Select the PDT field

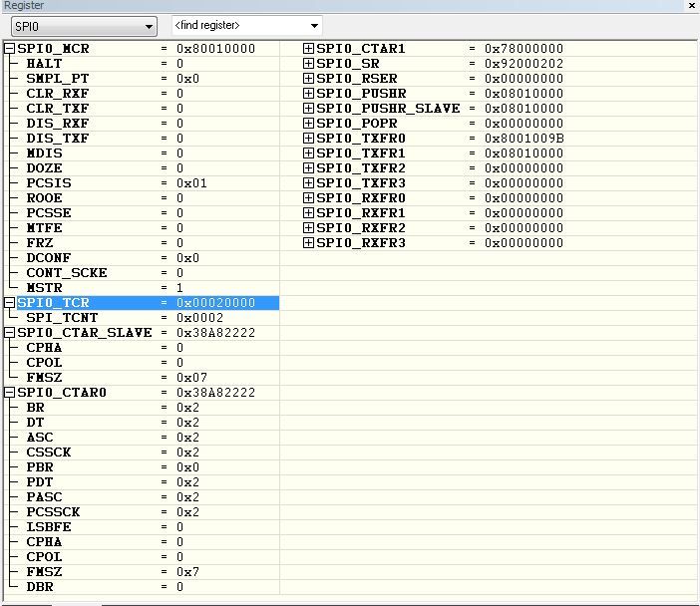(x=40, y=482)
